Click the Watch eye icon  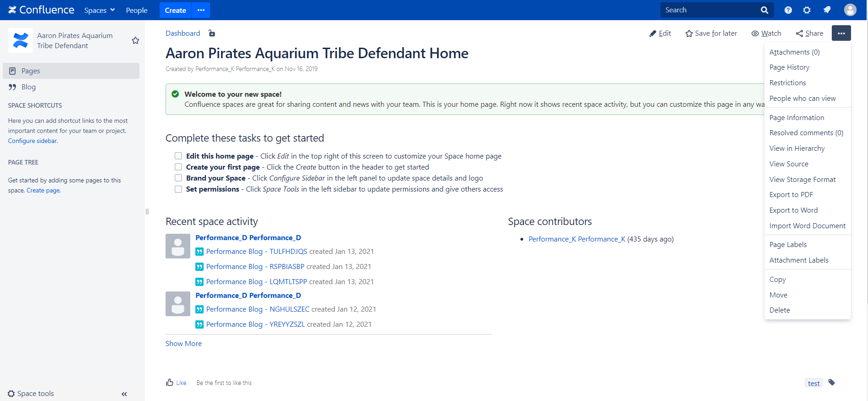point(755,33)
